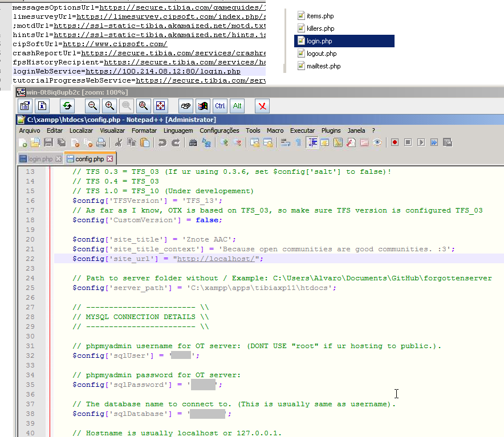This screenshot has width=504, height=437.
Task: Open the Janela menu
Action: point(356,131)
